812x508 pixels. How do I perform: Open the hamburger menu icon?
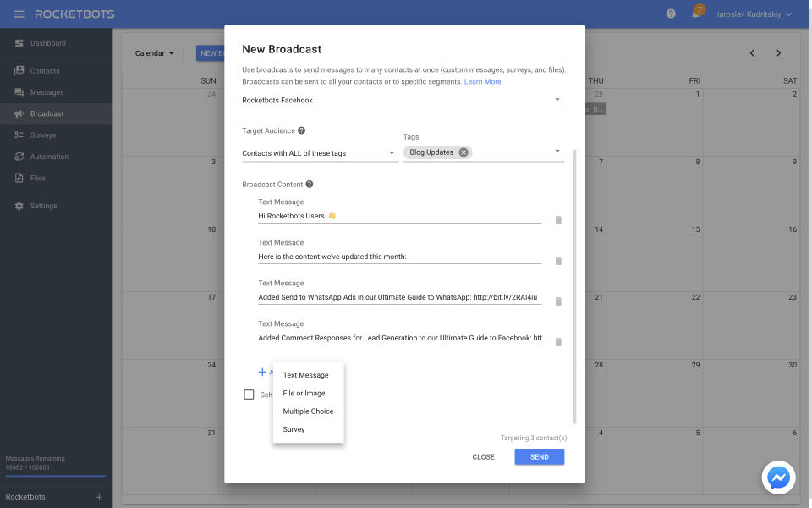(19, 14)
